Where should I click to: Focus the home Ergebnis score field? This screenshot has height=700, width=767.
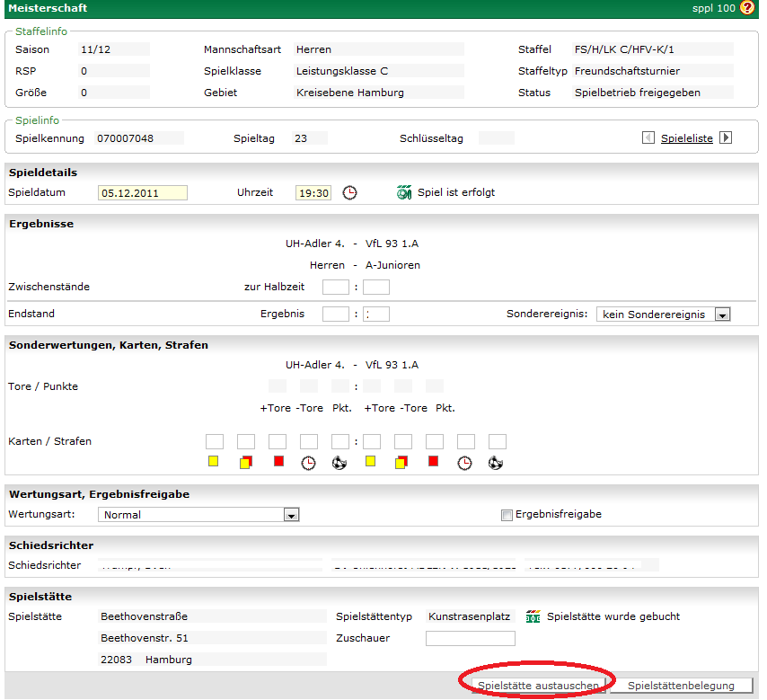coord(336,314)
